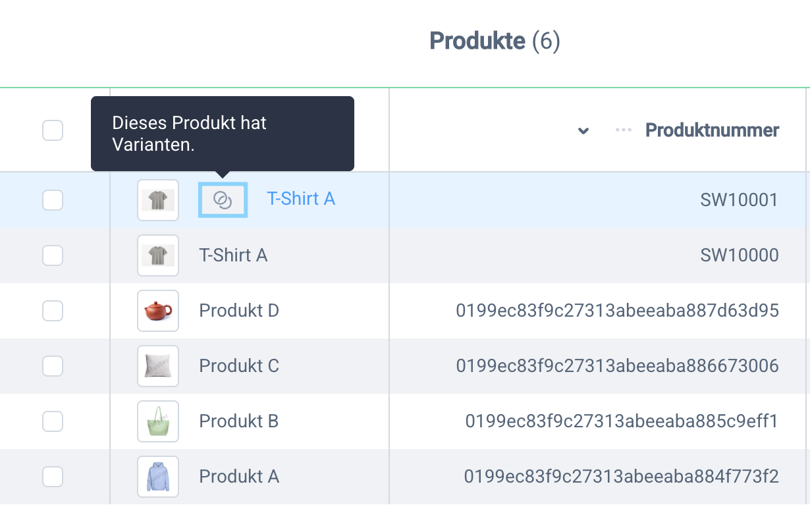The width and height of the screenshot is (810, 532).
Task: Click the t-shirt thumbnail in the SW10000 row
Action: [x=158, y=255]
